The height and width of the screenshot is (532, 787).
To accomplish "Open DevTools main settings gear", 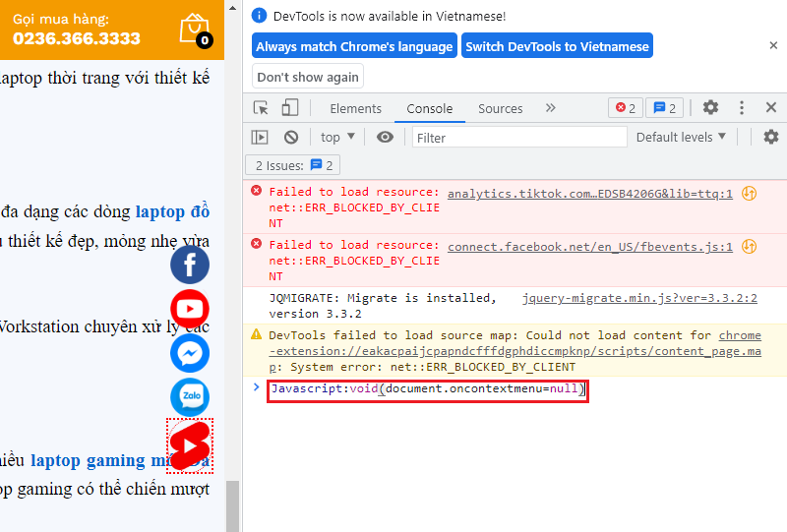I will 710,107.
